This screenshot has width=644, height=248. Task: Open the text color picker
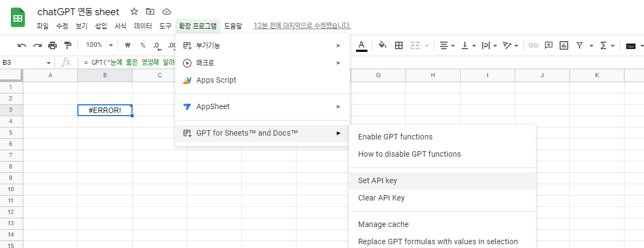[x=362, y=45]
